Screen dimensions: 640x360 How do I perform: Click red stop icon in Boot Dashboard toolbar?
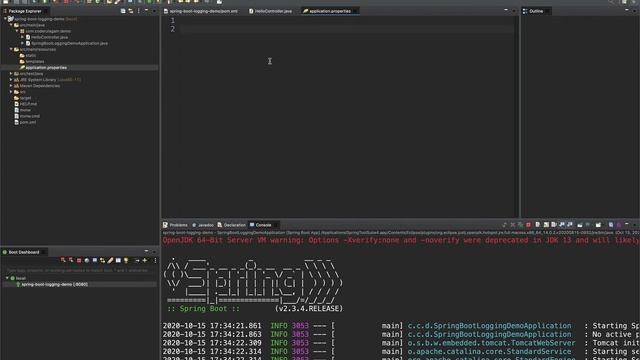tap(79, 260)
